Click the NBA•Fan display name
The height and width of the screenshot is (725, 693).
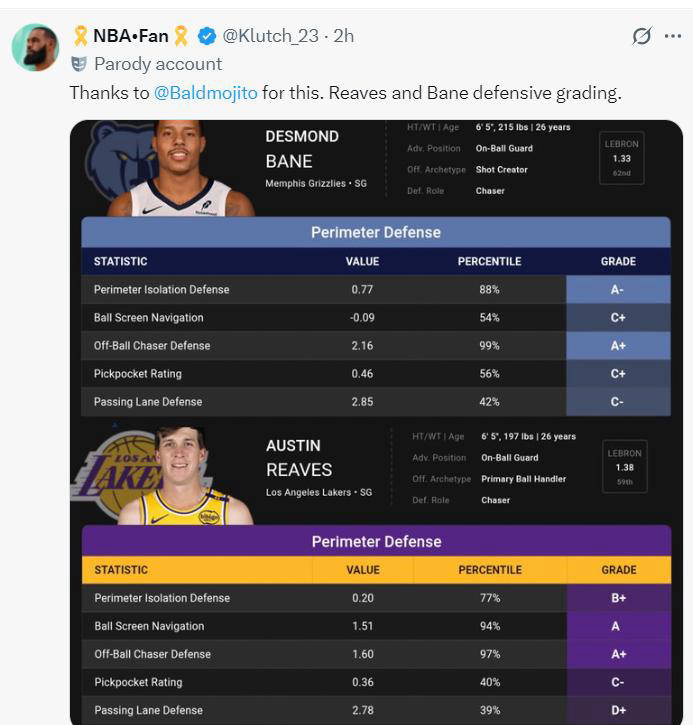[x=131, y=36]
